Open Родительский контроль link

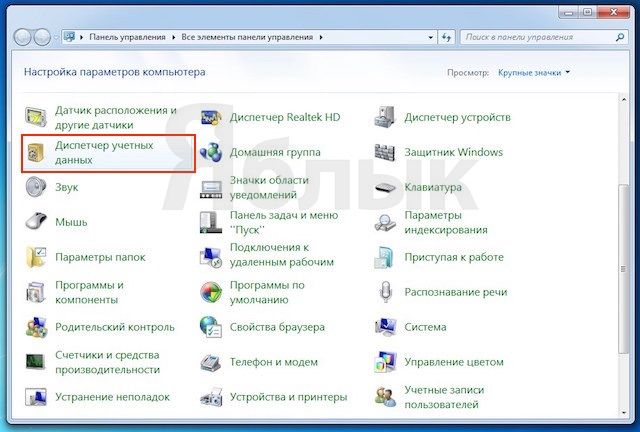(x=115, y=327)
